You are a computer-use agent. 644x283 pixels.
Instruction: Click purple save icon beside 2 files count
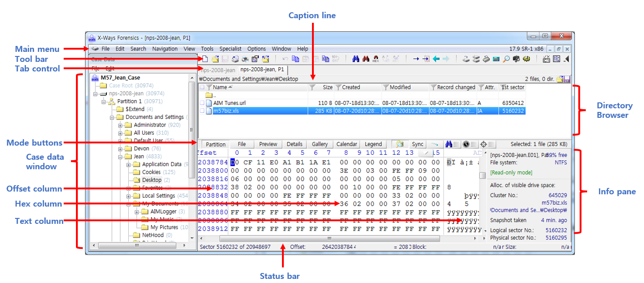pyautogui.click(x=567, y=79)
